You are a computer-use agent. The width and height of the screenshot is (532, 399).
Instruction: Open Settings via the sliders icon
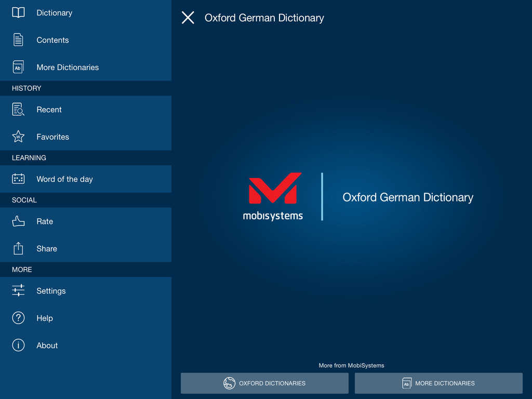(18, 291)
